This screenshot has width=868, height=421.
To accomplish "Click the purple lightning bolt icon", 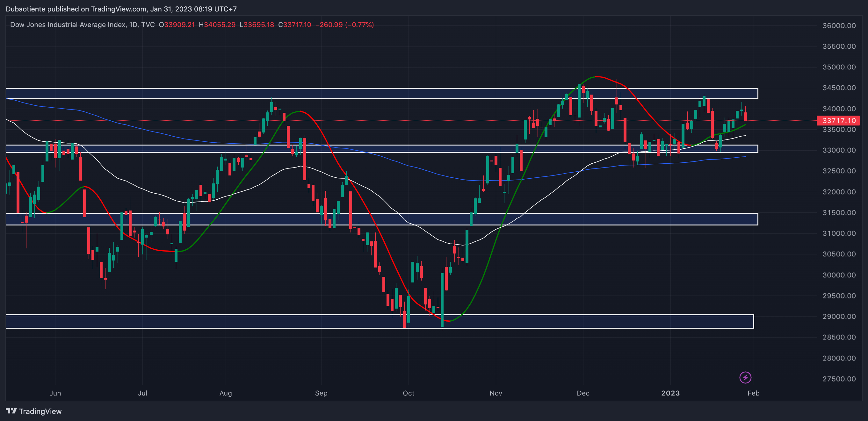I will (745, 377).
